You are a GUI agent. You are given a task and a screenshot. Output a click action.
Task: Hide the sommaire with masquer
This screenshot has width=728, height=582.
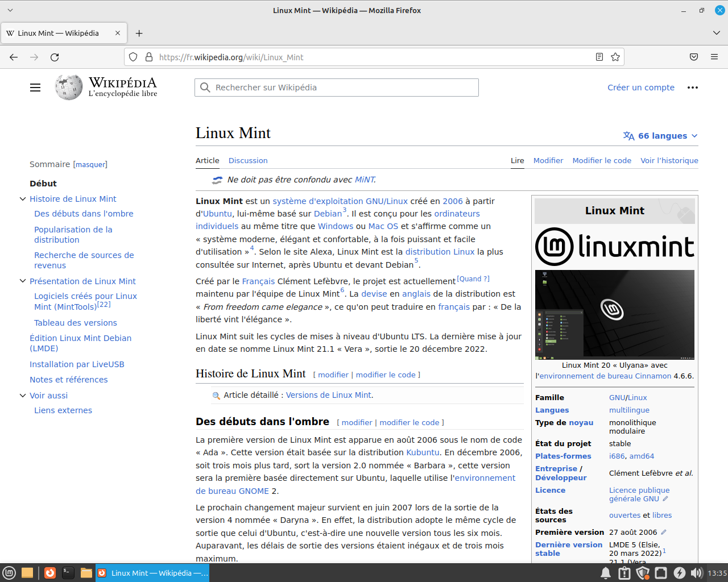click(x=90, y=165)
